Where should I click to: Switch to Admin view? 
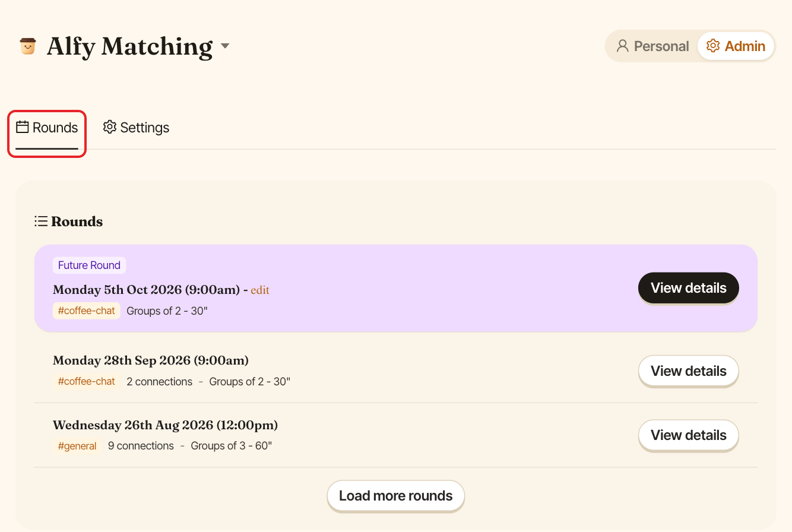736,46
